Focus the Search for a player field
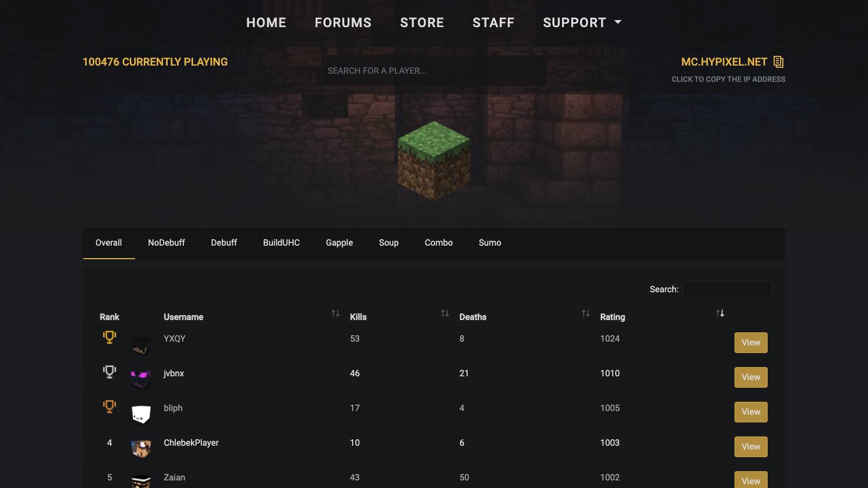This screenshot has width=868, height=488. click(x=434, y=70)
